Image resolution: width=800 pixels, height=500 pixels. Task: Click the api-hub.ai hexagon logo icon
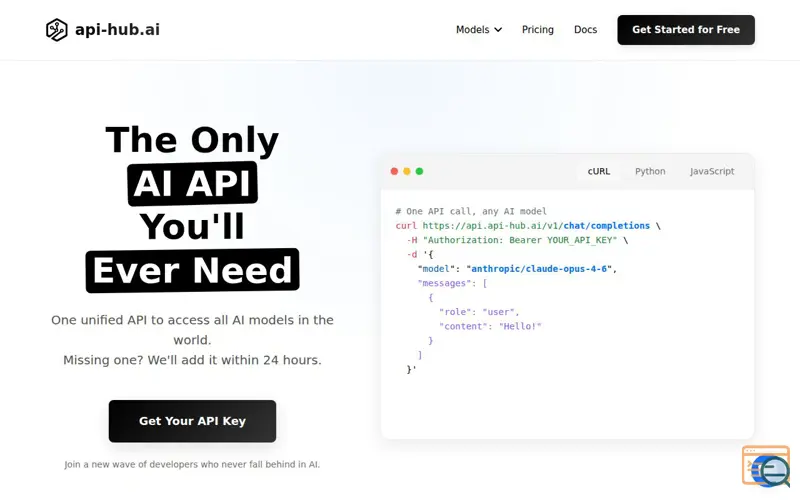(x=56, y=30)
